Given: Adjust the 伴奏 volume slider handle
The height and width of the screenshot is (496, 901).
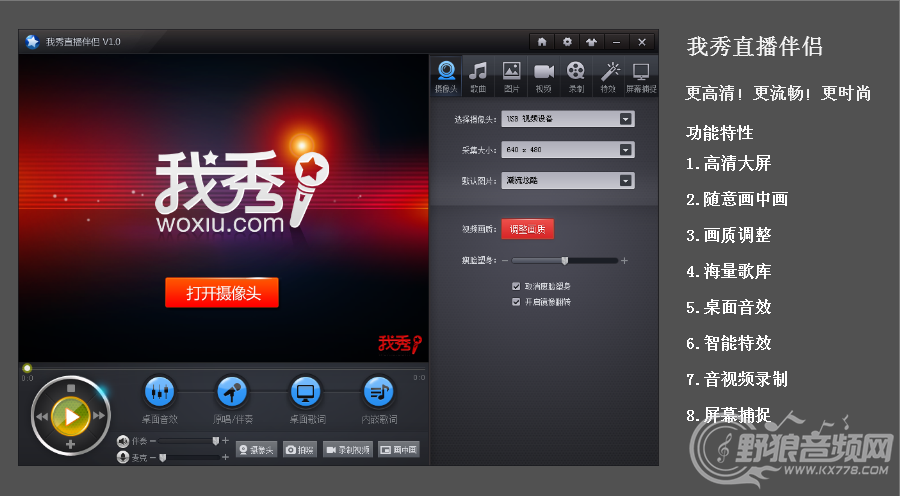Looking at the screenshot, I should click(x=215, y=441).
